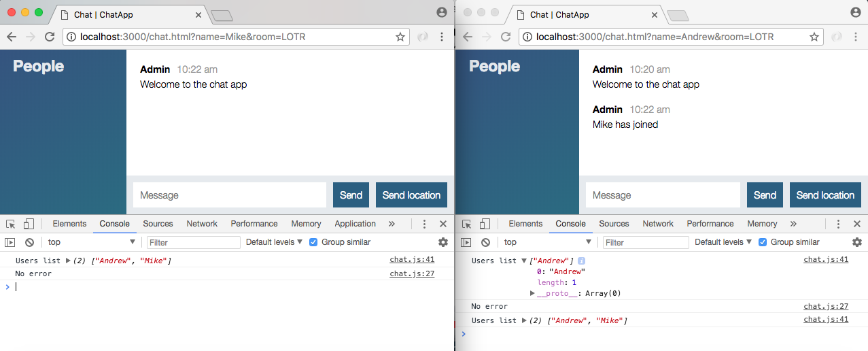Switch to Elements tab in Mike's DevTools

69,224
